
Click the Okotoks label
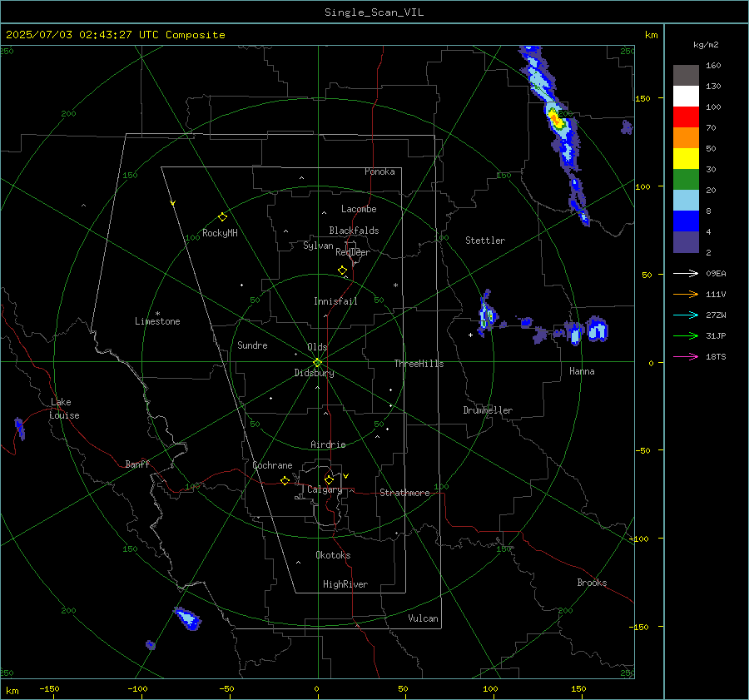point(333,555)
